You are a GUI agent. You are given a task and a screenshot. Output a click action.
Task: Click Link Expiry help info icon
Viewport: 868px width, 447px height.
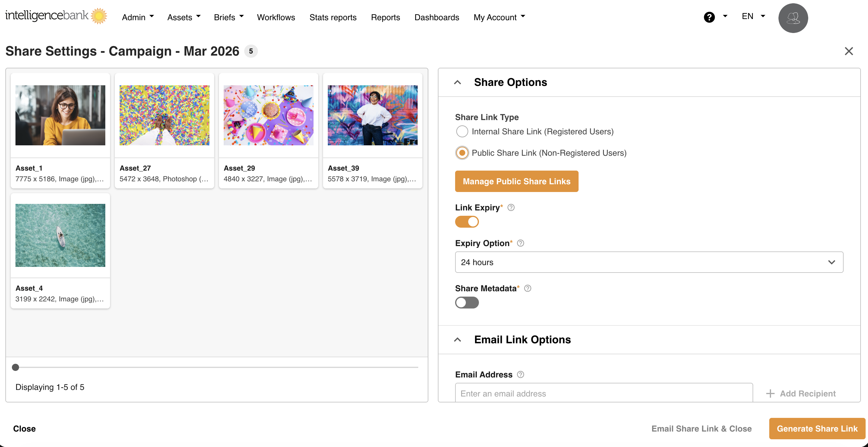click(511, 207)
